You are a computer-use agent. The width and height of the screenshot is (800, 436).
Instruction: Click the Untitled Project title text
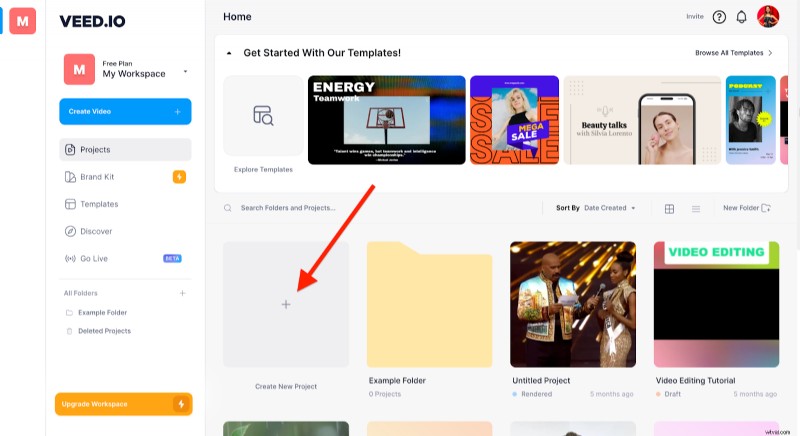tap(541, 381)
